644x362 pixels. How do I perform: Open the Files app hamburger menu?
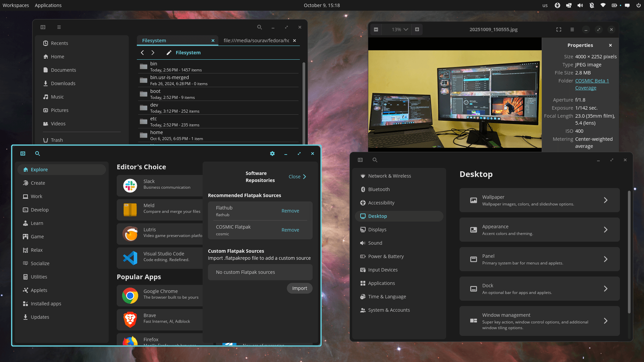click(59, 27)
